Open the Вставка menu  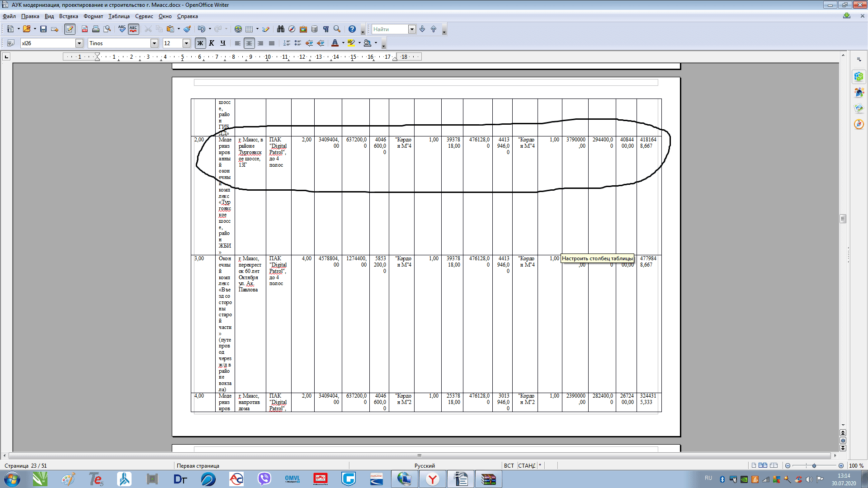click(x=68, y=16)
